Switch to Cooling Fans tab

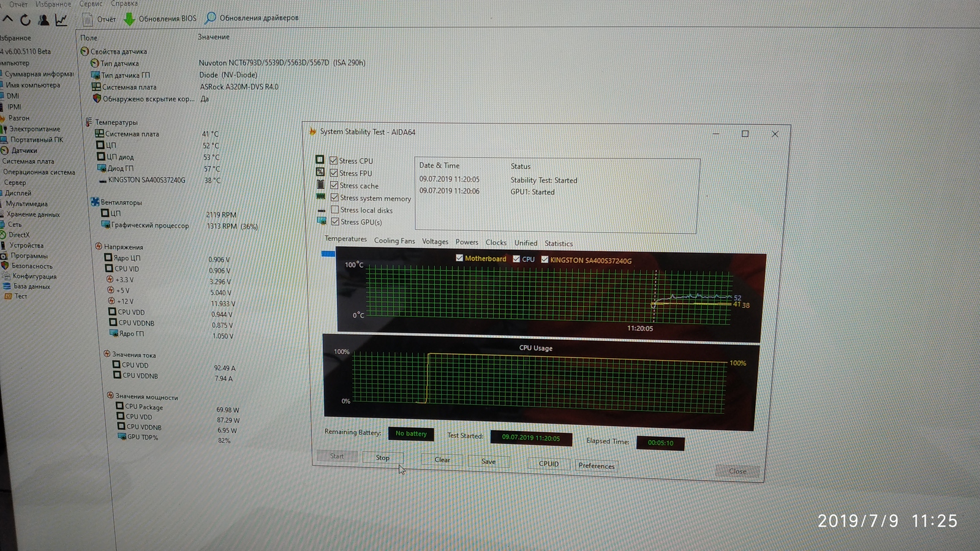coord(394,241)
